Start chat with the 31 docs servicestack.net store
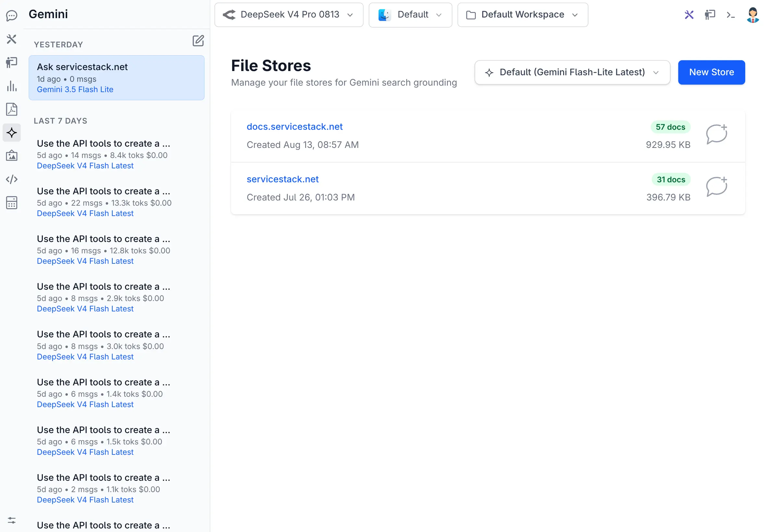 [716, 186]
